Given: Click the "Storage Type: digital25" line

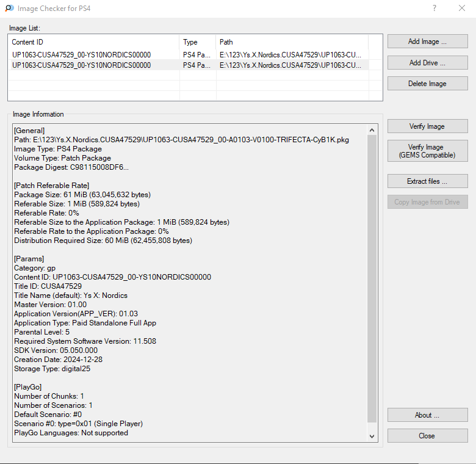Looking at the screenshot, I should 52,368.
